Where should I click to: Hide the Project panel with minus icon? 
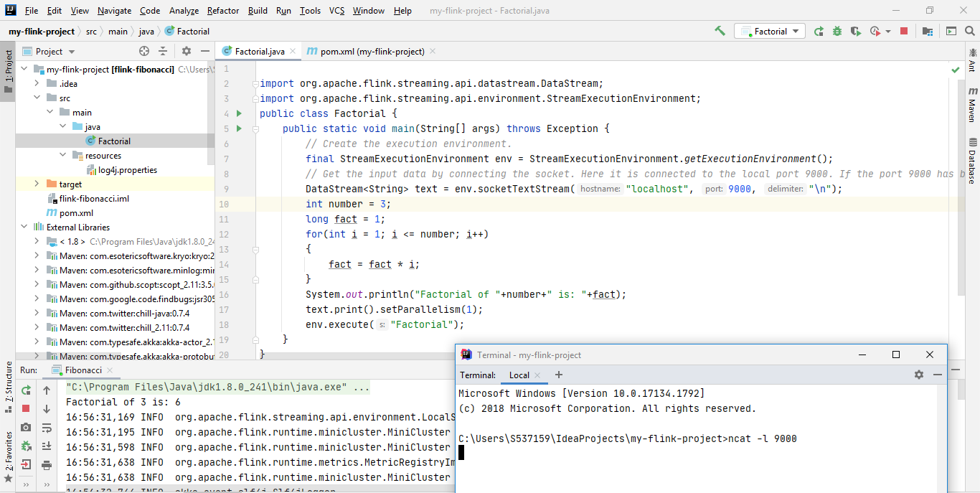point(204,51)
